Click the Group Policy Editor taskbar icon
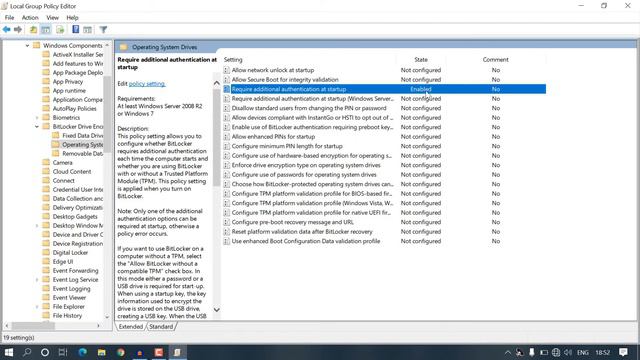 pos(177,352)
